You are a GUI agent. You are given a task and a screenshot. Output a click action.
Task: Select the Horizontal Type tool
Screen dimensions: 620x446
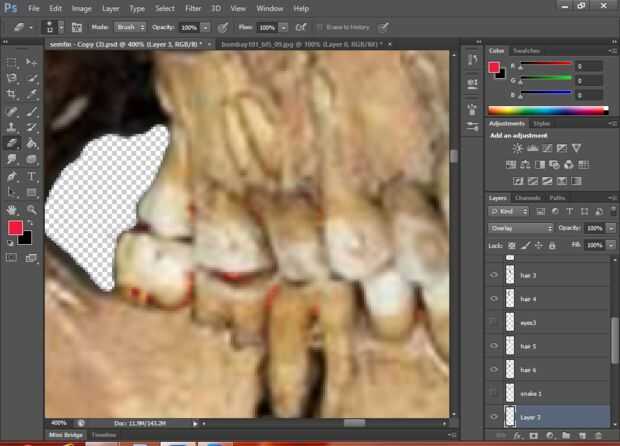click(x=31, y=176)
